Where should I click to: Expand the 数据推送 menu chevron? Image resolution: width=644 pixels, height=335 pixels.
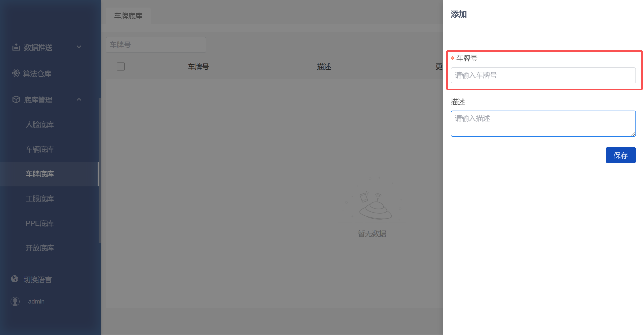[x=79, y=47]
